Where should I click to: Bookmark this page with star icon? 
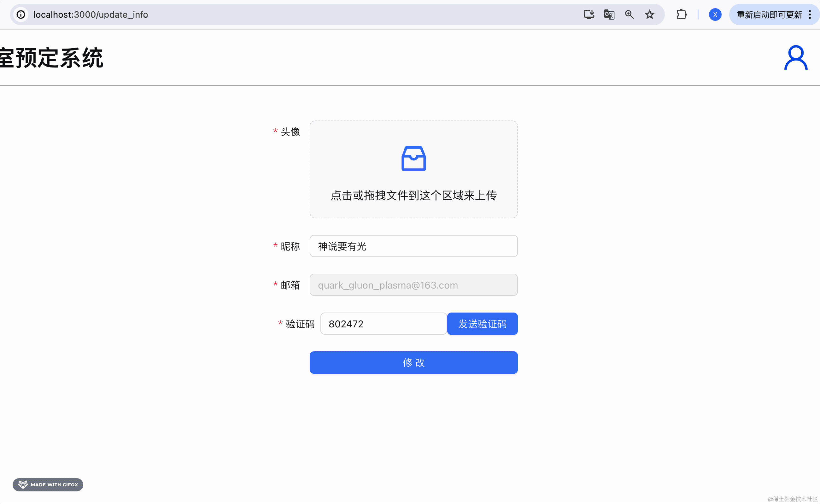pos(649,15)
